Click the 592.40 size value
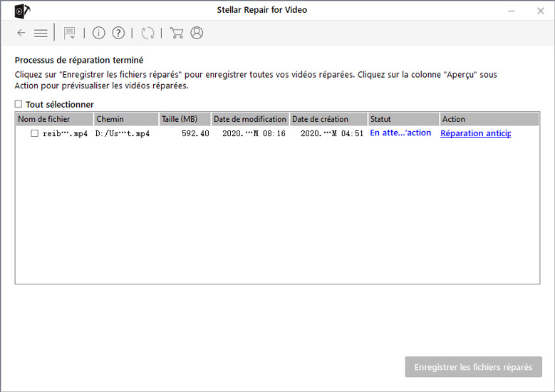555x392 pixels. [195, 133]
